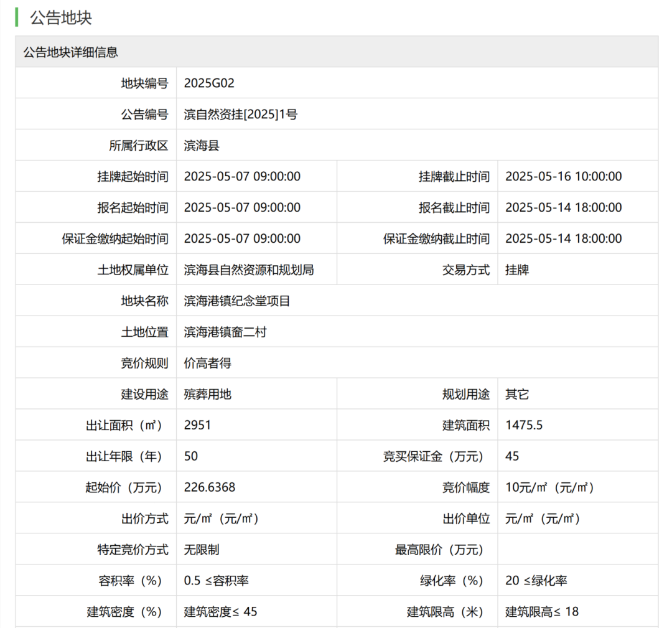
Task: Click the 报名起始时间 label
Action: [x=133, y=207]
